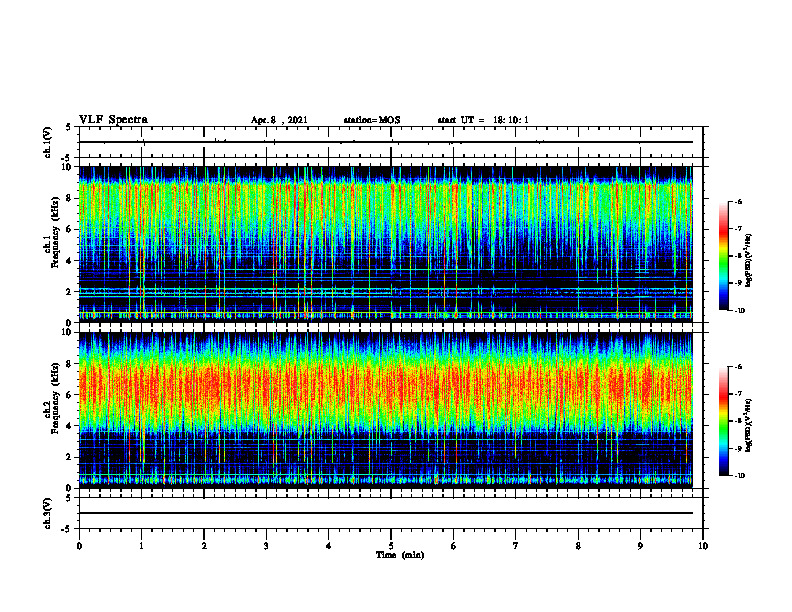Click the "-6" tick on ch.1 colorbar
Image resolution: width=792 pixels, height=612 pixels.
point(738,202)
